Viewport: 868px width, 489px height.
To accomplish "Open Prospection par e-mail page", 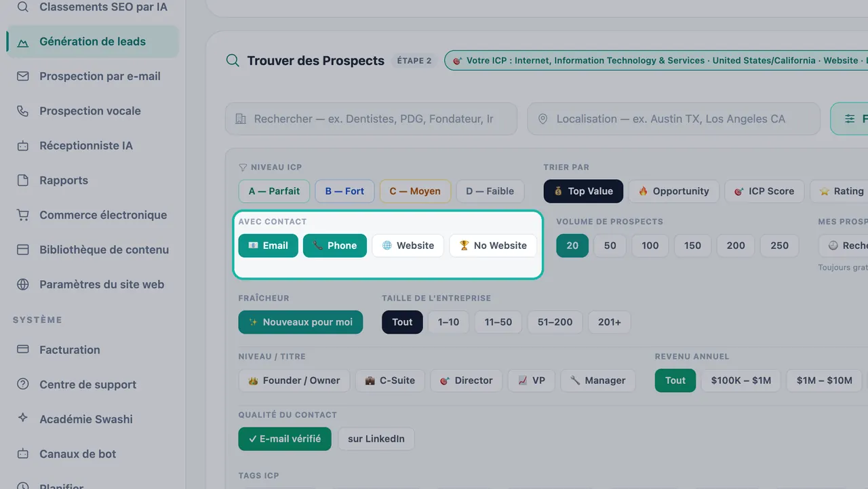I will [92, 76].
